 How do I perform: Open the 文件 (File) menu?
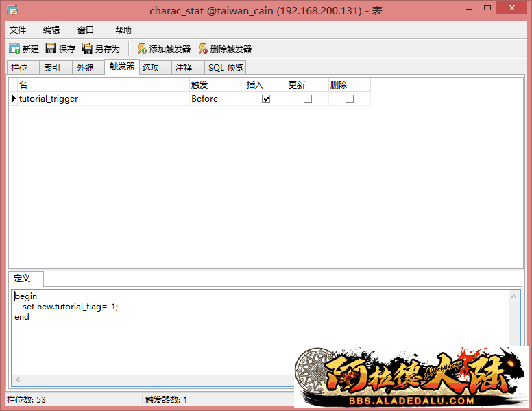point(18,30)
